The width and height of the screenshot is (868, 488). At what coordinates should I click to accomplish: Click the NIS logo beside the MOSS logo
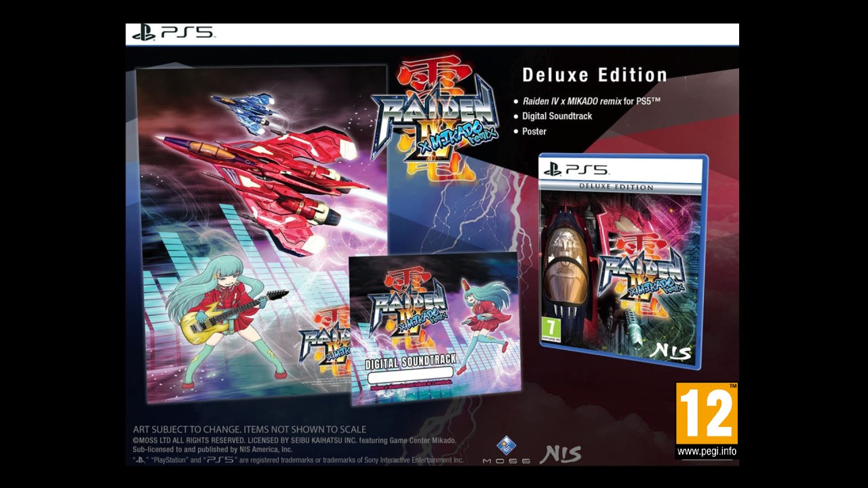pyautogui.click(x=559, y=454)
